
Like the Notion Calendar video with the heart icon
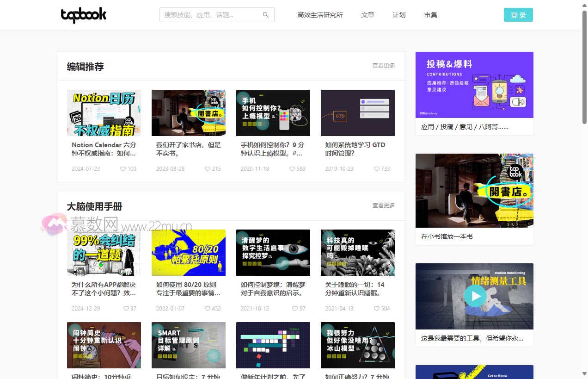[122, 169]
